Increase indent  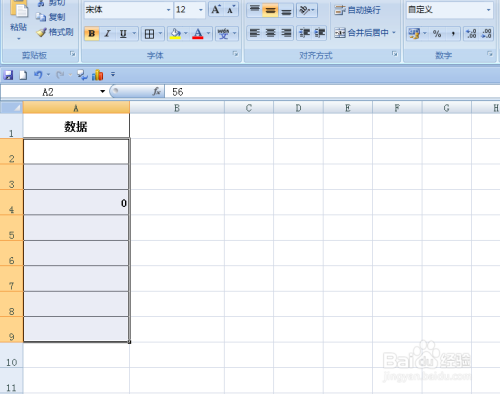(x=319, y=33)
